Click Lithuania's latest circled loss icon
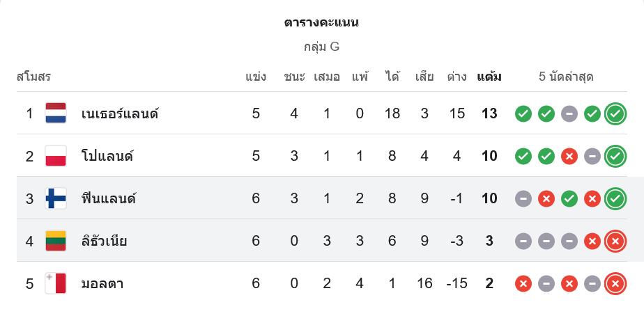The height and width of the screenshot is (316, 644). click(615, 242)
